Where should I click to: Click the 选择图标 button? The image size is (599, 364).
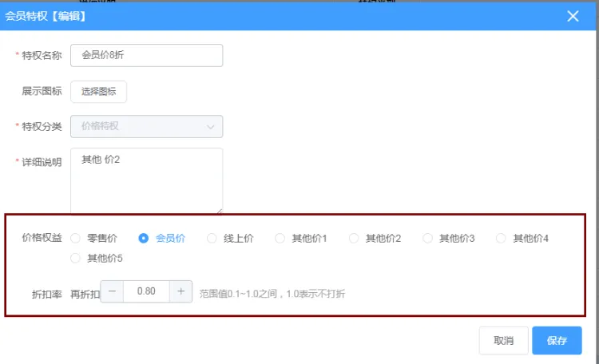click(x=99, y=92)
